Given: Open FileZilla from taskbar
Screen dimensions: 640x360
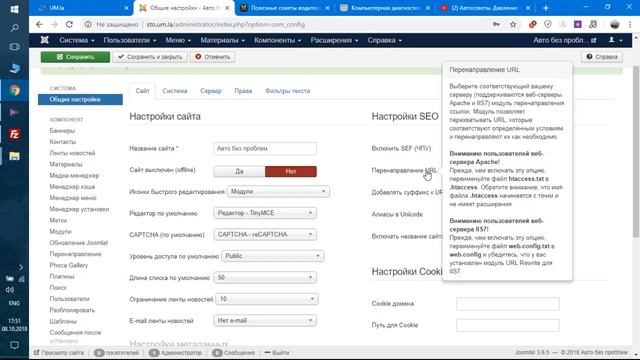Looking at the screenshot, I should point(14,134).
